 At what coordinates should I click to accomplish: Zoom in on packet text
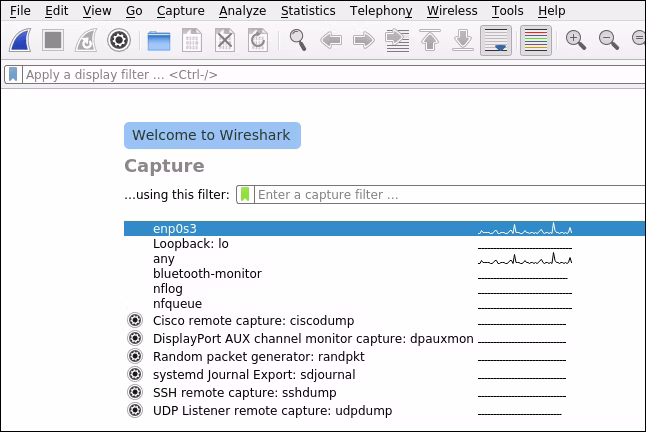point(576,40)
